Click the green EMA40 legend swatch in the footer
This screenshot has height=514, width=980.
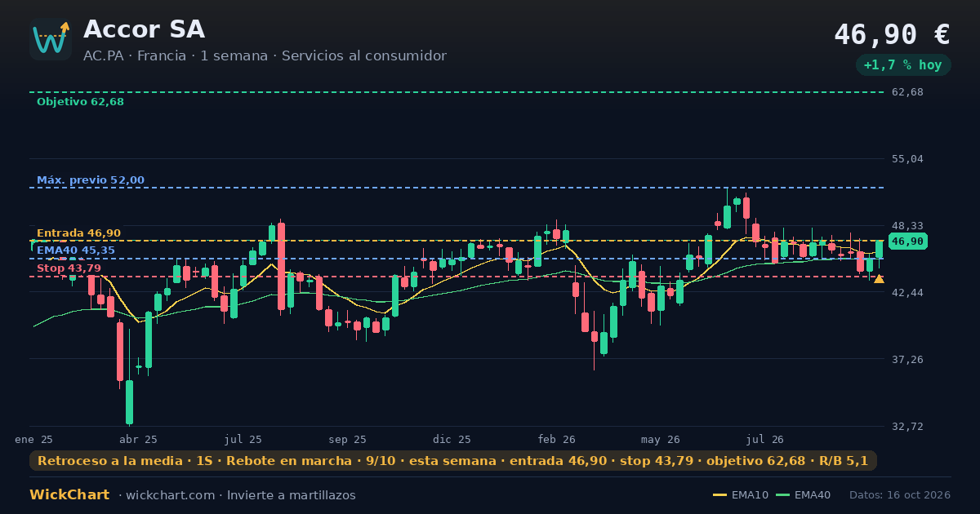click(782, 495)
